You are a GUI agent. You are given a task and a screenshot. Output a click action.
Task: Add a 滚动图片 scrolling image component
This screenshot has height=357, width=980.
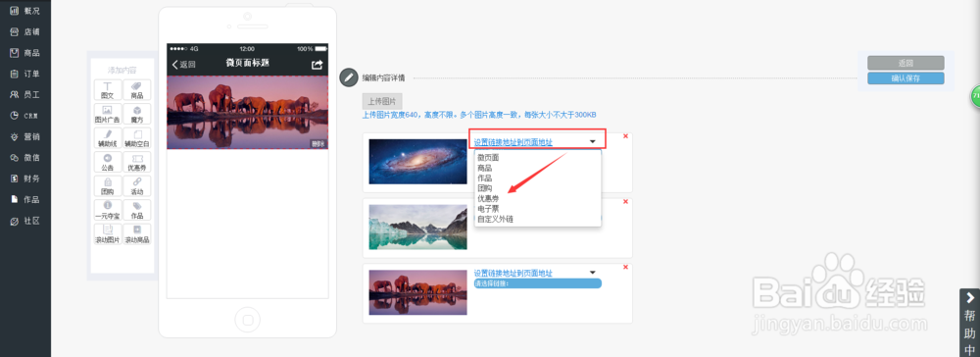pyautogui.click(x=108, y=233)
